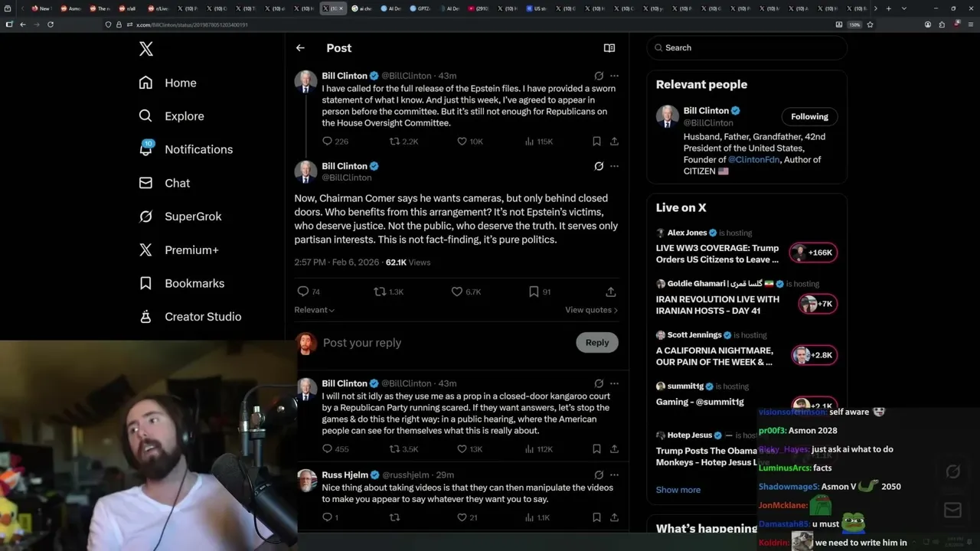Click the browser address bar URL
The width and height of the screenshot is (980, 551).
192,24
